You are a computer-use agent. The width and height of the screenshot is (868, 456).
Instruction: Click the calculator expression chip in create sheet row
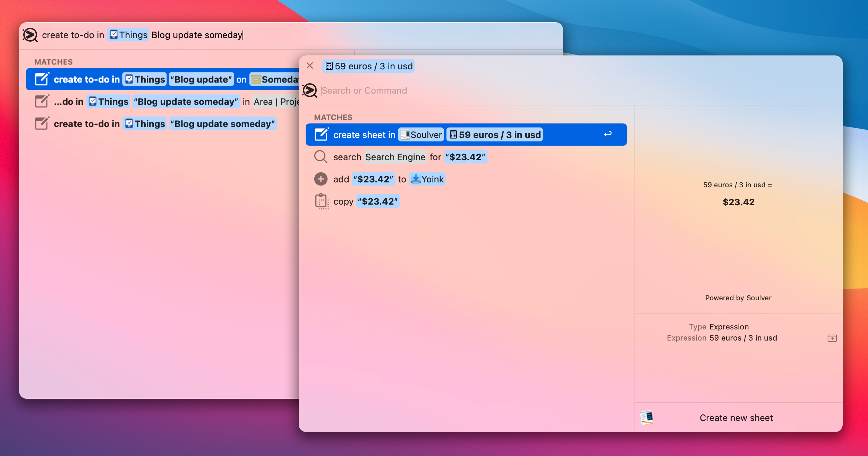[x=495, y=135]
